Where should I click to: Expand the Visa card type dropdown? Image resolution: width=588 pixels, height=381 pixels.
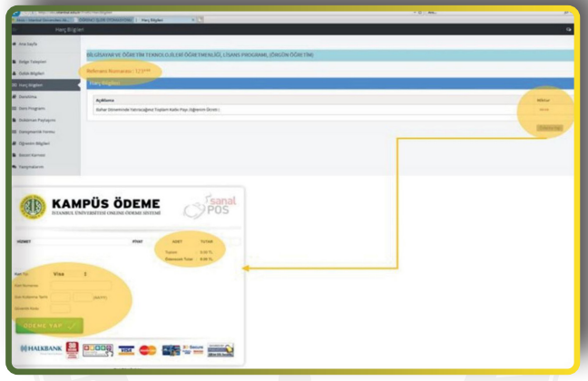pyautogui.click(x=70, y=274)
